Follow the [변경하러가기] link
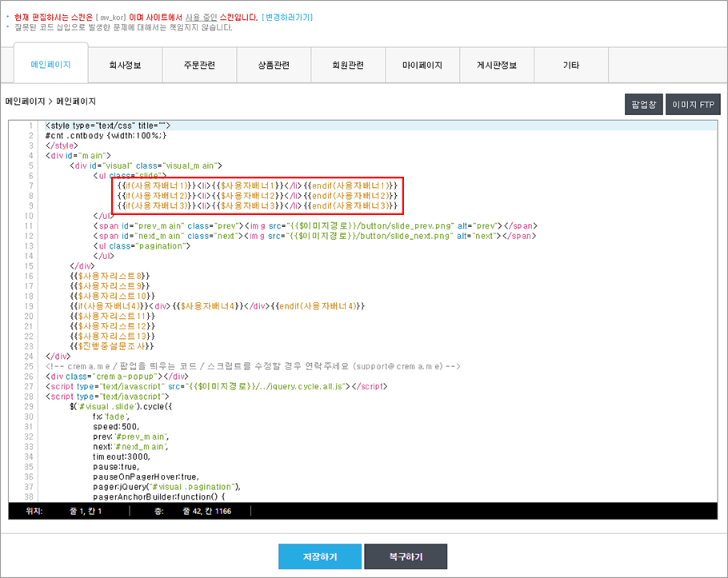The image size is (728, 578). tap(287, 17)
